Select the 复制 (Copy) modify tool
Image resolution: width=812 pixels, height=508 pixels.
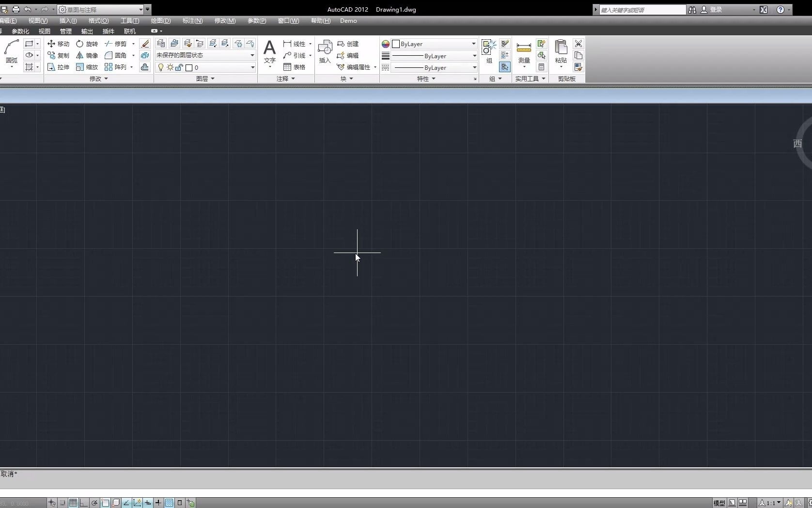(x=58, y=55)
